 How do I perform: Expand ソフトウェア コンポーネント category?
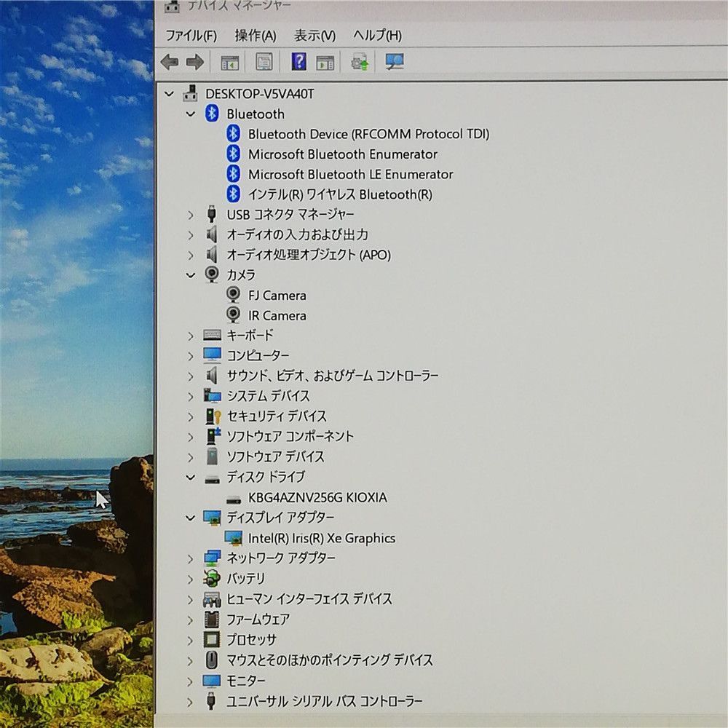click(190, 437)
